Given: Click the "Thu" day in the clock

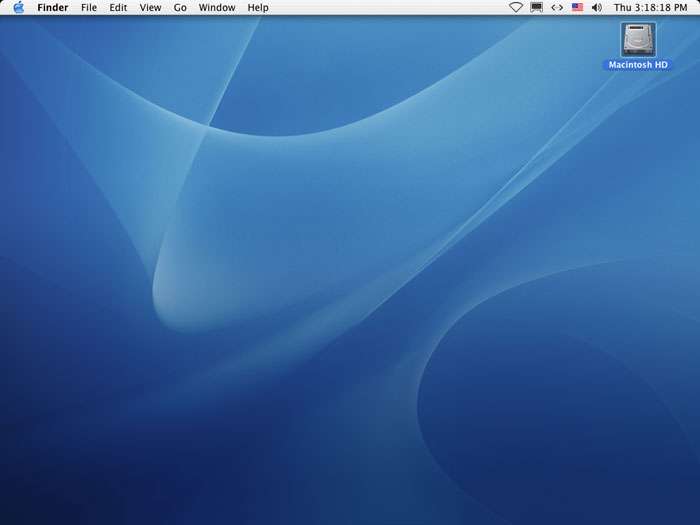Looking at the screenshot, I should click(623, 7).
